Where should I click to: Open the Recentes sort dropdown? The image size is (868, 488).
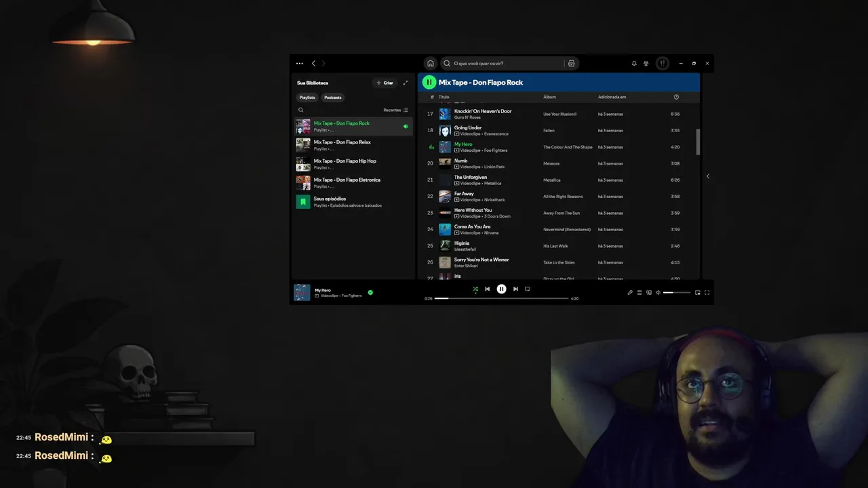[x=396, y=110]
